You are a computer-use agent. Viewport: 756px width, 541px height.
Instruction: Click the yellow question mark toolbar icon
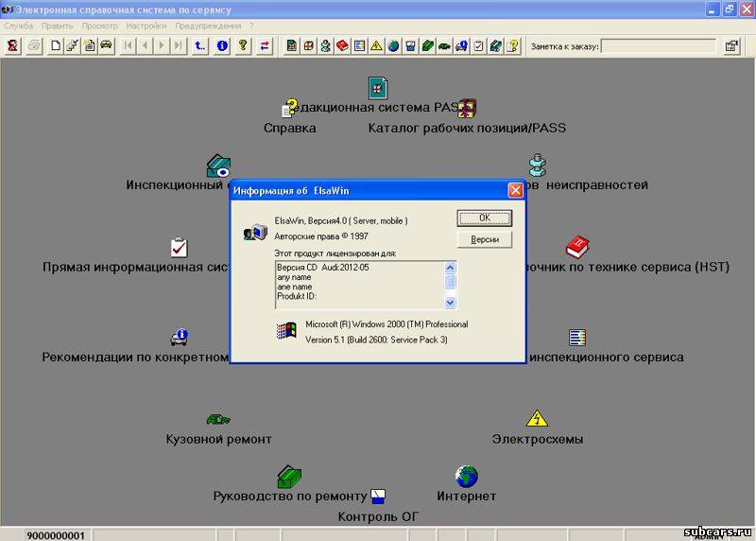pyautogui.click(x=243, y=45)
